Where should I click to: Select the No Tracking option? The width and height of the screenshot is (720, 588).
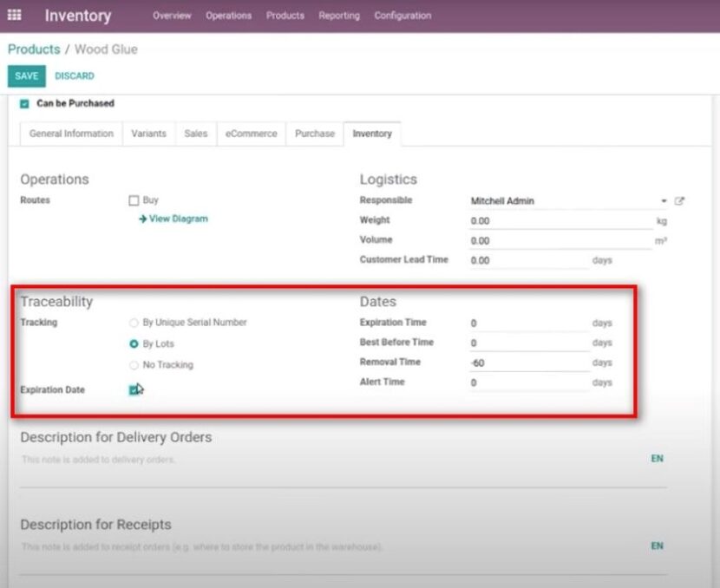coord(134,364)
